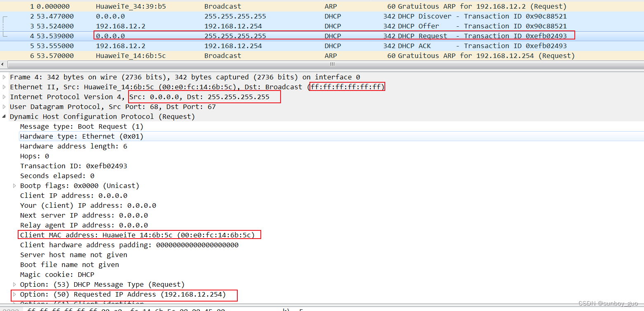Select the DHCP Discover packet row
The image size is (644, 311).
click(165, 16)
